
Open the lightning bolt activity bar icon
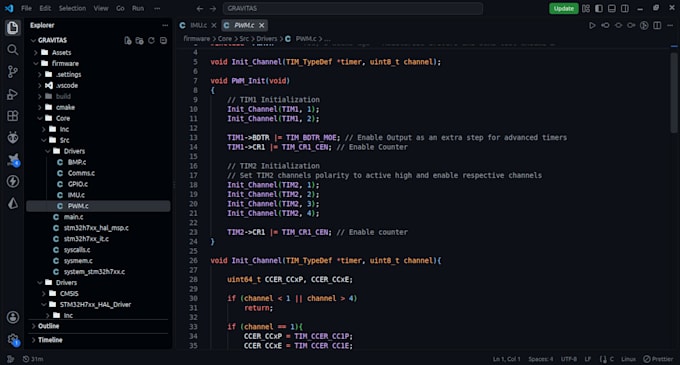13,182
